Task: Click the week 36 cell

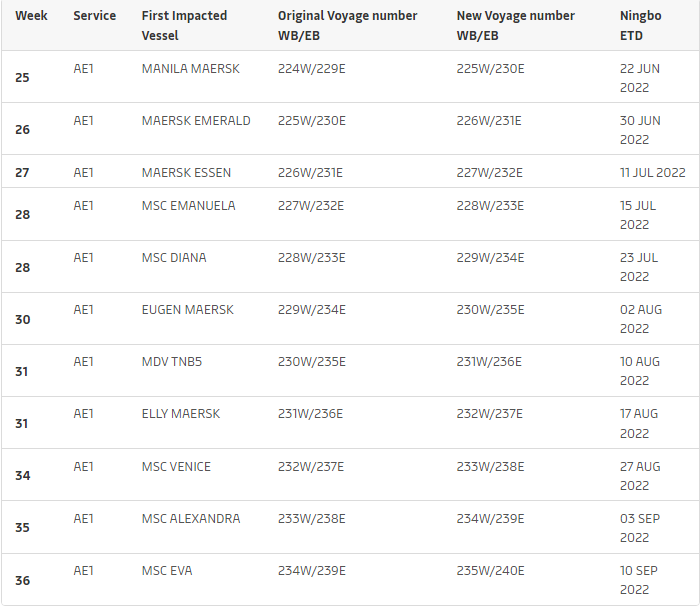Action: click(x=22, y=580)
